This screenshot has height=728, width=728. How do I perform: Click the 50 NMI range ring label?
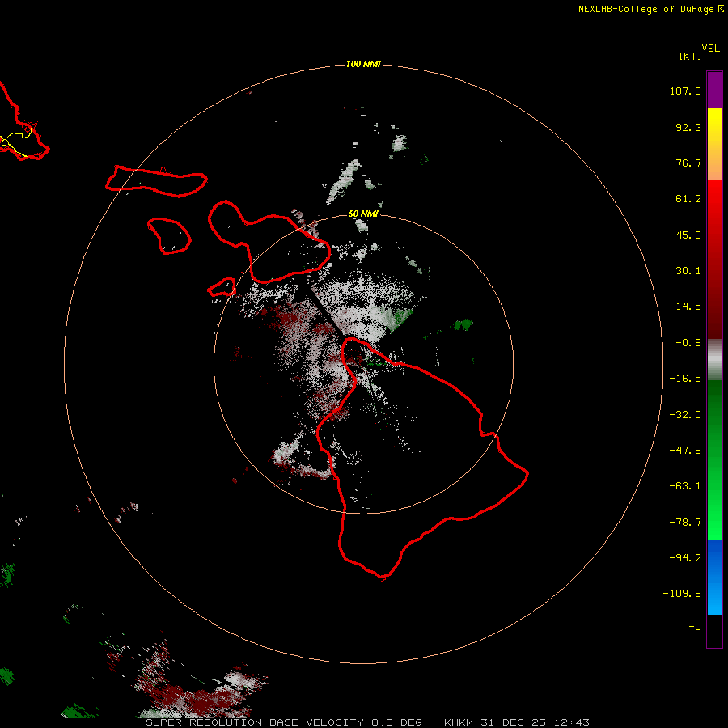(x=363, y=214)
